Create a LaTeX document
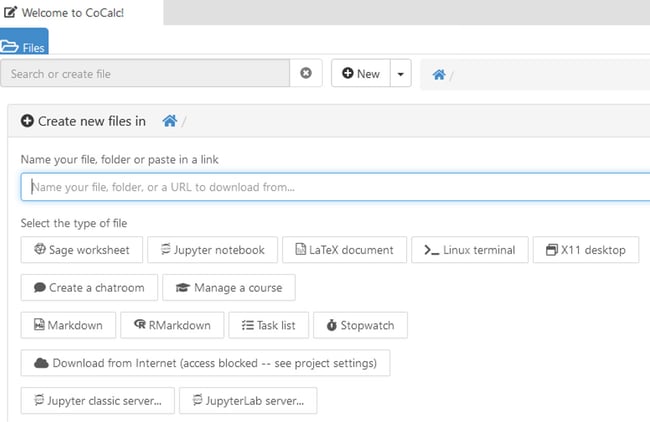Image resolution: width=650 pixels, height=422 pixels. (x=344, y=250)
